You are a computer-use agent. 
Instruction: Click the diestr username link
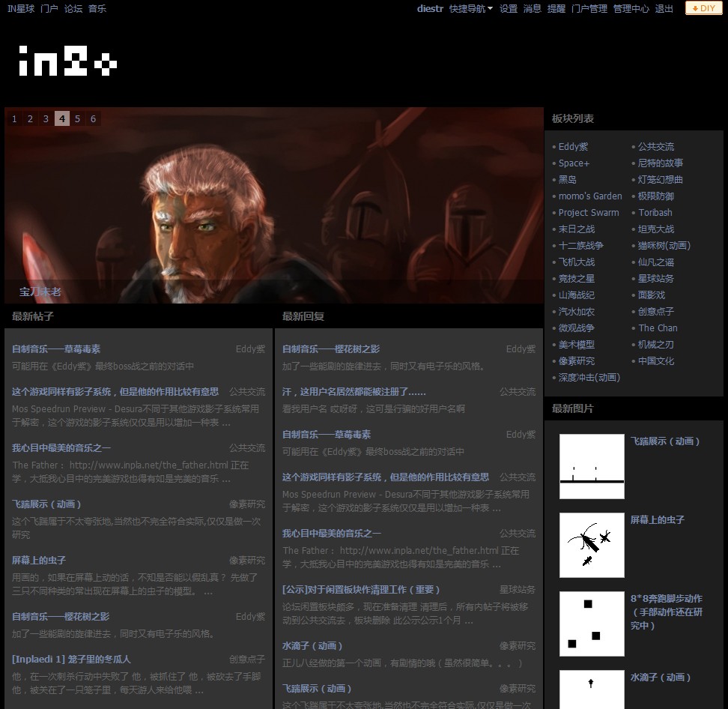tap(430, 8)
